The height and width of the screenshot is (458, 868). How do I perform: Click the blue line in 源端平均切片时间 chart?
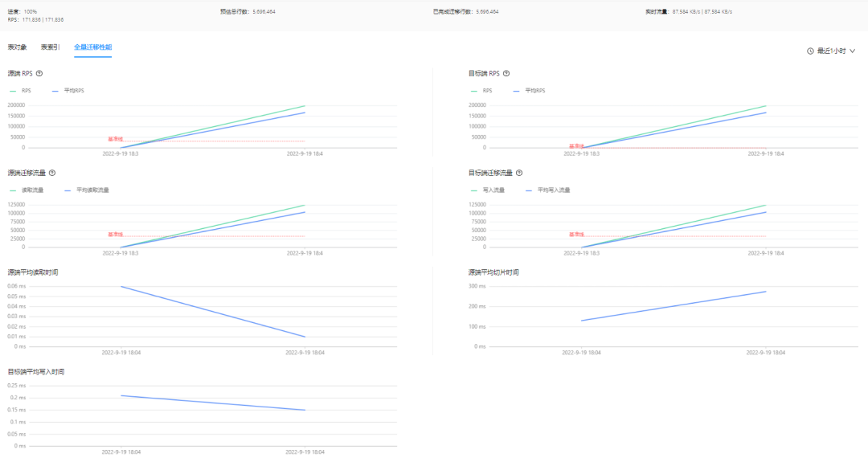(674, 306)
